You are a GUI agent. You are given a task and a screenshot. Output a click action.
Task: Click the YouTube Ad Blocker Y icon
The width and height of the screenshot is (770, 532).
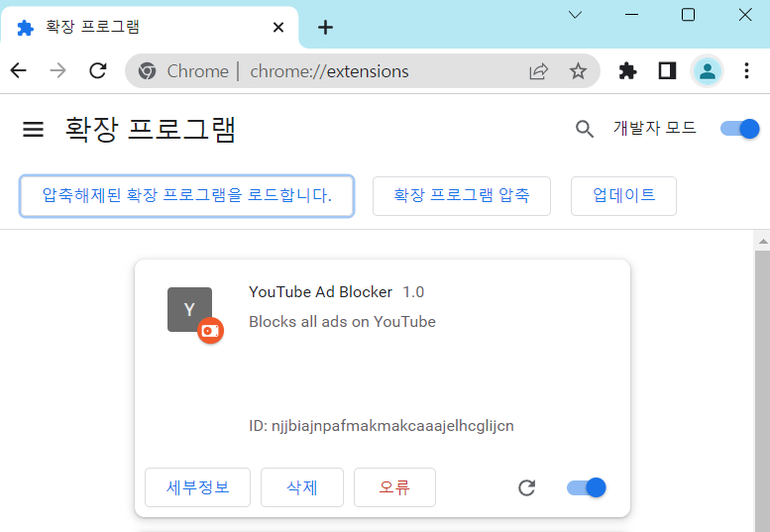189,309
